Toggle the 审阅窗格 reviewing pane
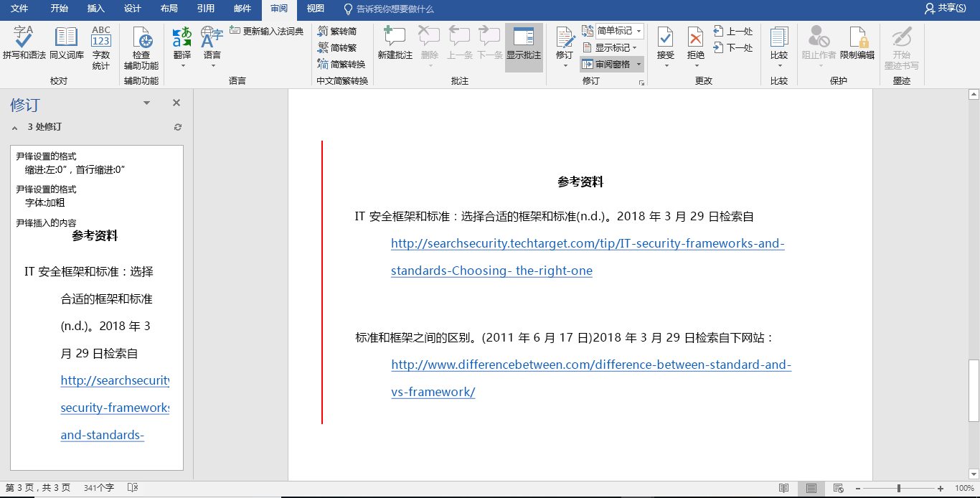 (x=606, y=64)
